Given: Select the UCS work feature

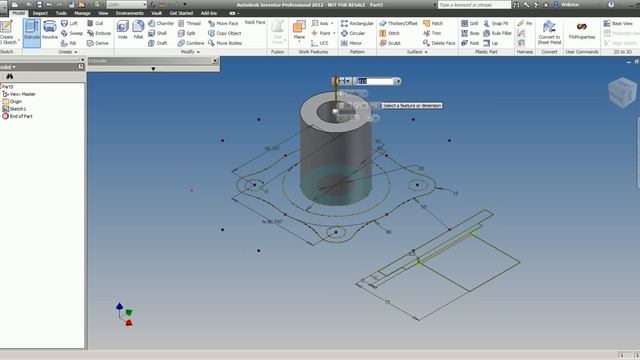Looking at the screenshot, I should point(319,43).
